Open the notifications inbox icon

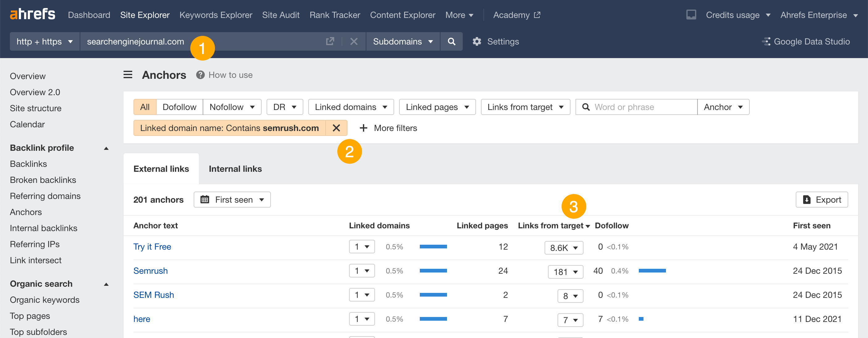point(691,15)
